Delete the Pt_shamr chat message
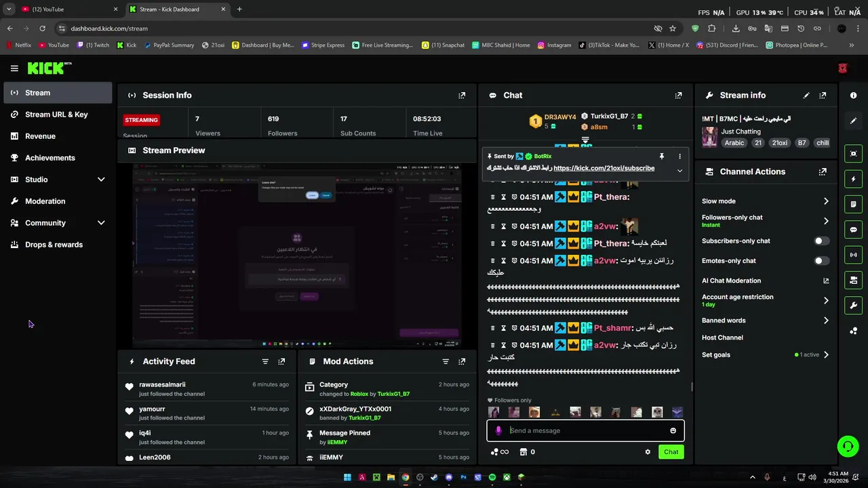The height and width of the screenshot is (488, 868). [x=493, y=328]
